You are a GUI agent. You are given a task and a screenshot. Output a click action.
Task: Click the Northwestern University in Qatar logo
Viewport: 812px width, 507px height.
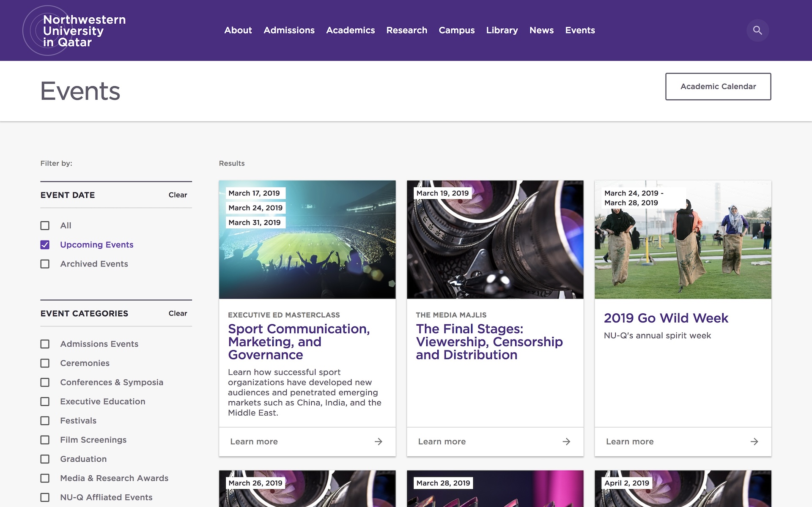coord(74,30)
